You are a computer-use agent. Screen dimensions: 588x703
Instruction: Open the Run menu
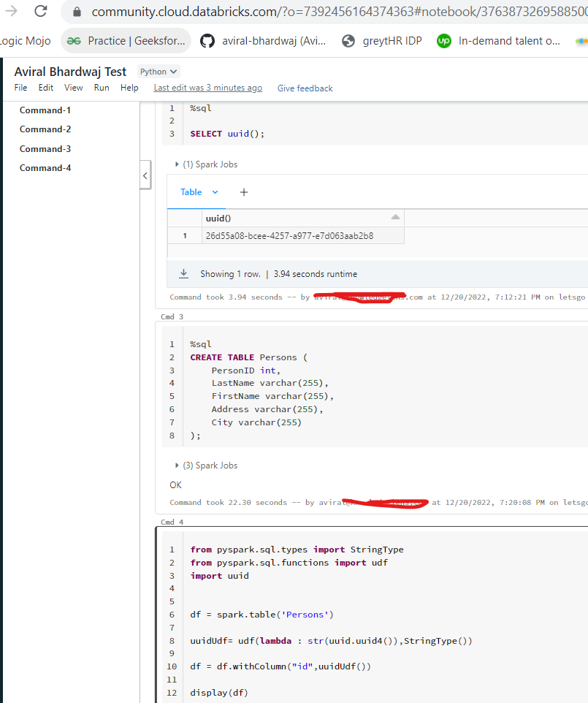pyautogui.click(x=102, y=87)
